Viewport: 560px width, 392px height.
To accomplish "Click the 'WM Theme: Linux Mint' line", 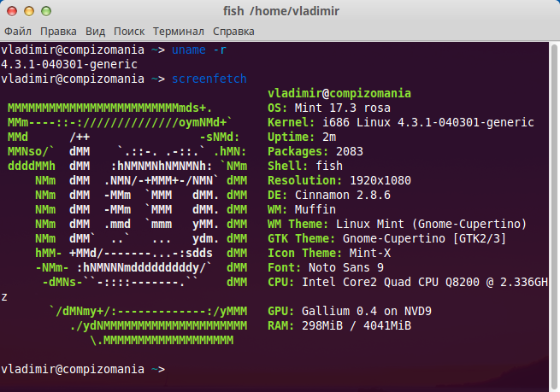I will click(398, 224).
